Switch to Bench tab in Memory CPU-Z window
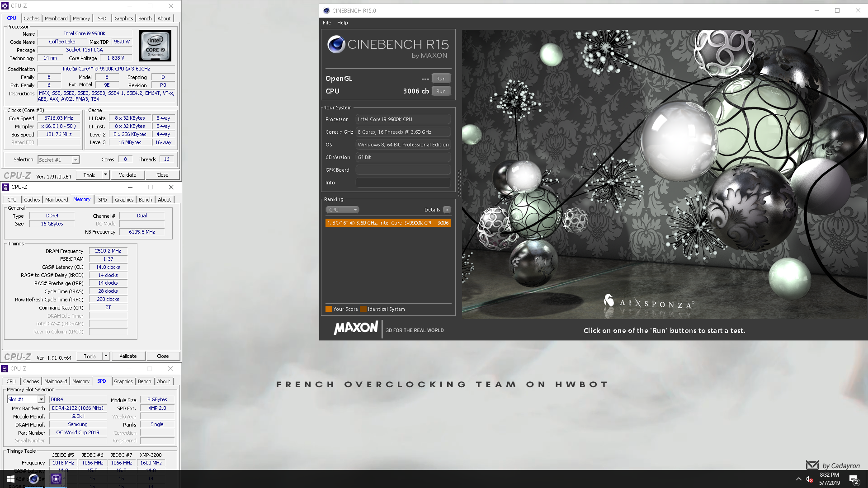Screen dimensions: 868x488 click(145, 200)
